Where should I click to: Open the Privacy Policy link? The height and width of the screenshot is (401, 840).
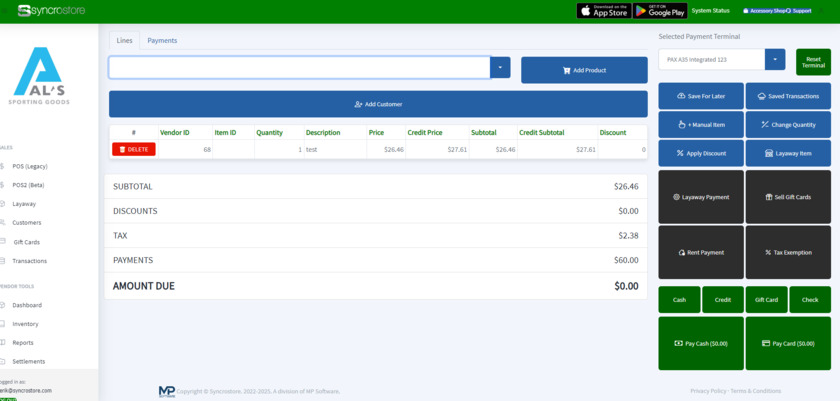(x=708, y=391)
